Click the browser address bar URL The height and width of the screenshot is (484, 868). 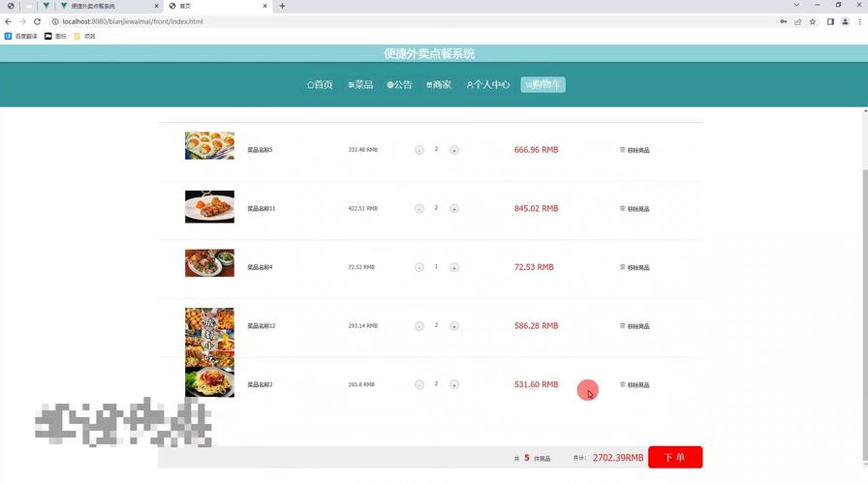(291, 21)
